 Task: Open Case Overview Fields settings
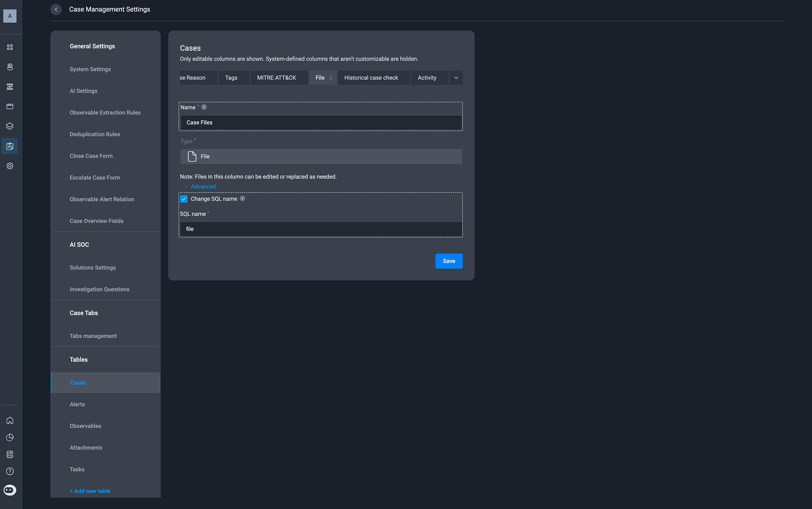point(97,221)
